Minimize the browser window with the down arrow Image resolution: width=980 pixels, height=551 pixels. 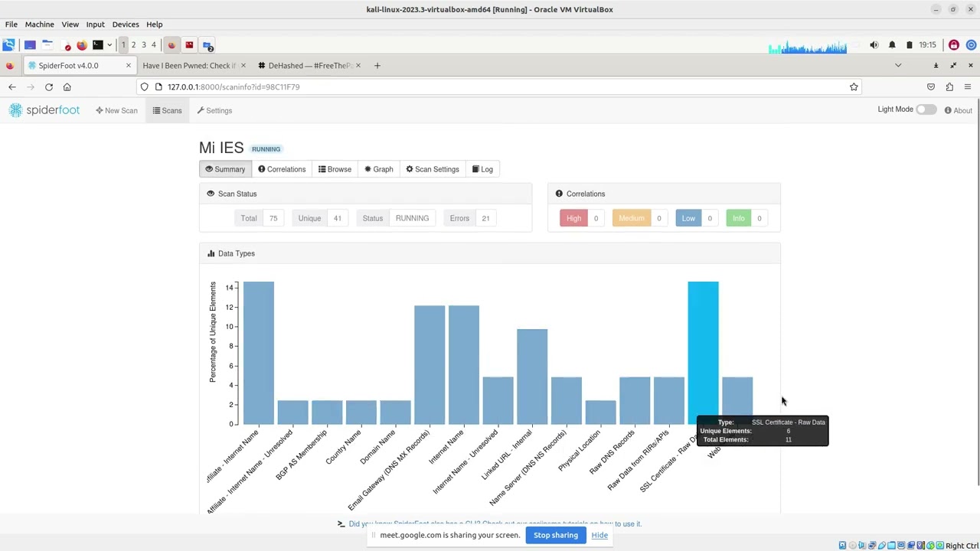tap(936, 66)
